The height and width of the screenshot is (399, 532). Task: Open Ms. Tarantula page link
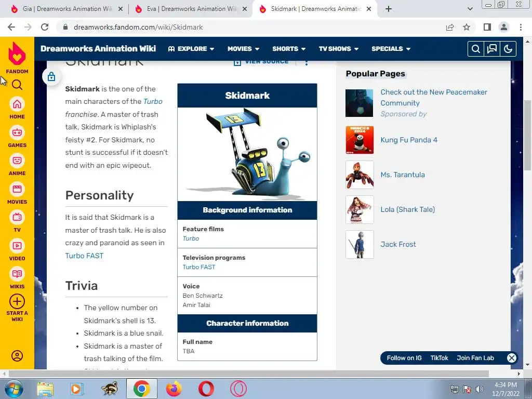pyautogui.click(x=403, y=175)
